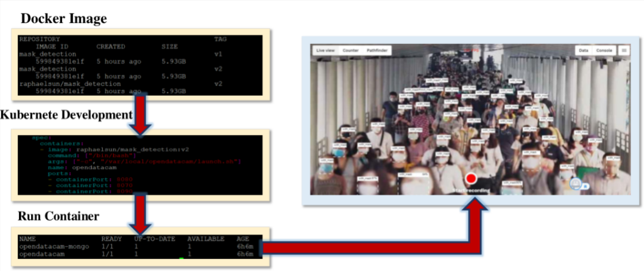Viewport: 644px width, 271px height.
Task: Switch to the Counter tab
Action: [x=350, y=51]
